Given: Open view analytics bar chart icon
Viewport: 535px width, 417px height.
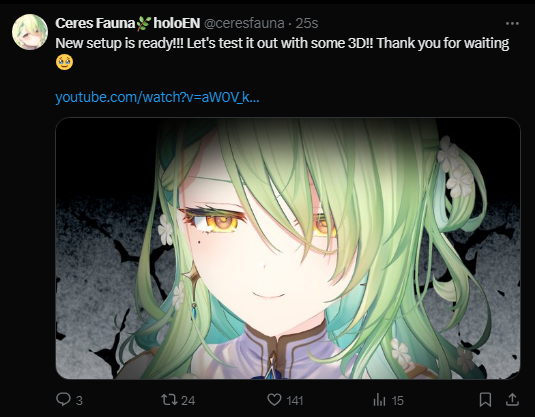Looking at the screenshot, I should click(x=379, y=400).
